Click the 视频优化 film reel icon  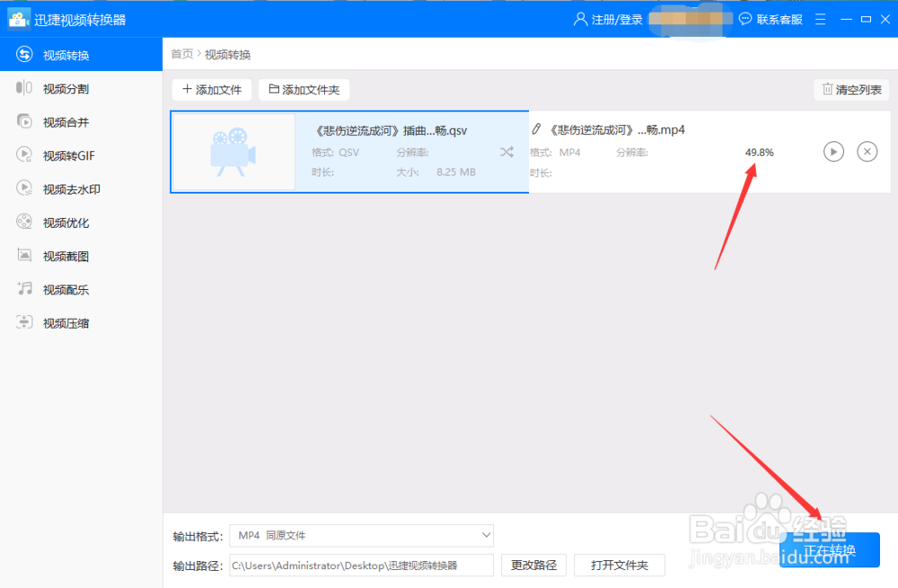tap(24, 222)
